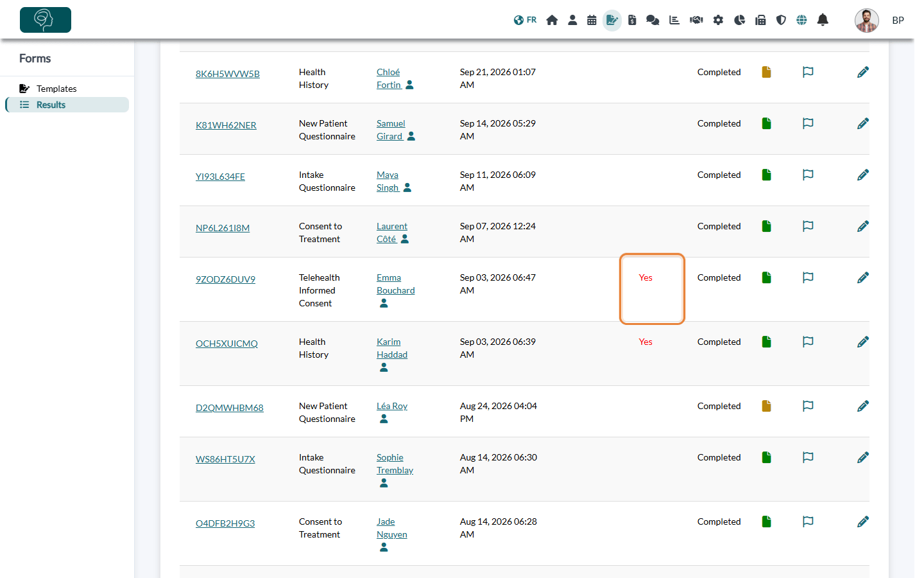Screen dimensions: 924x578
Task: Open the document icon for 8K6H5WVW5B
Action: pos(766,72)
